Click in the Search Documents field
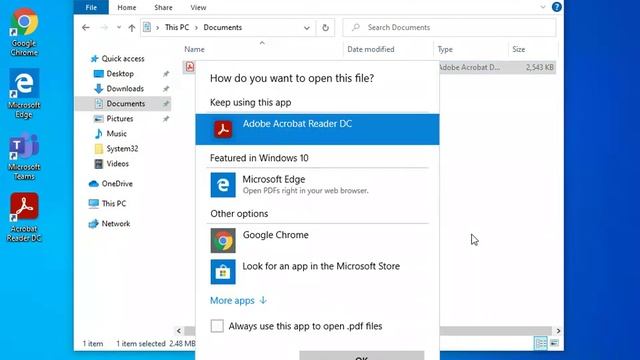This screenshot has width=640, height=360. pos(449,27)
